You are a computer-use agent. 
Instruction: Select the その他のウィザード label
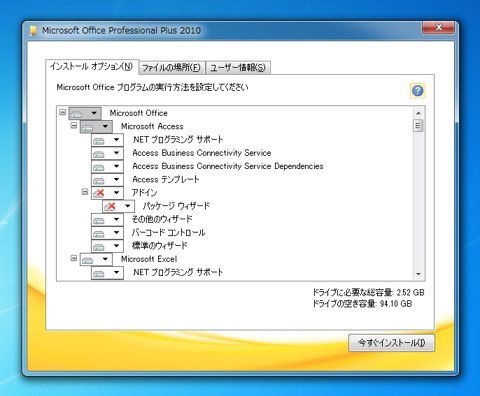coord(162,219)
